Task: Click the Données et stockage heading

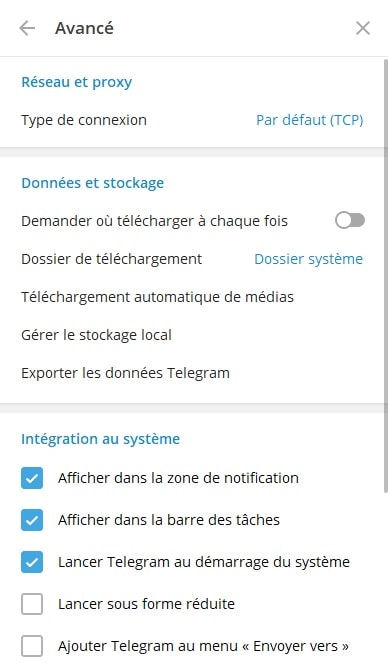Action: point(93,183)
